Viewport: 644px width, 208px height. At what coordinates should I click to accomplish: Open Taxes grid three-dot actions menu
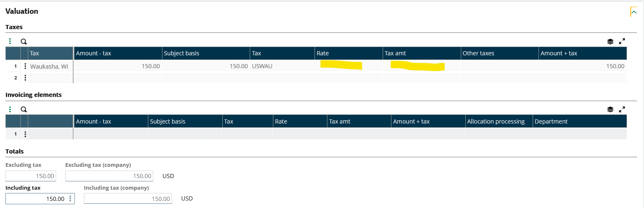(10, 41)
